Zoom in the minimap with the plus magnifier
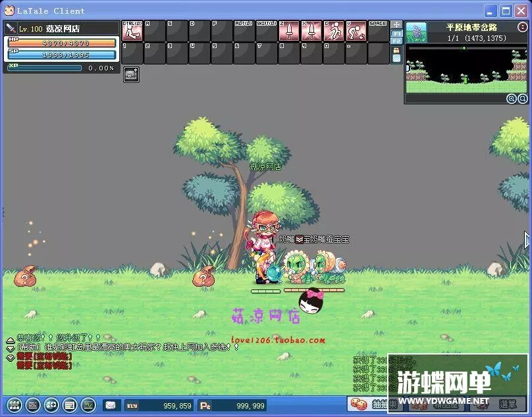 pos(511,99)
